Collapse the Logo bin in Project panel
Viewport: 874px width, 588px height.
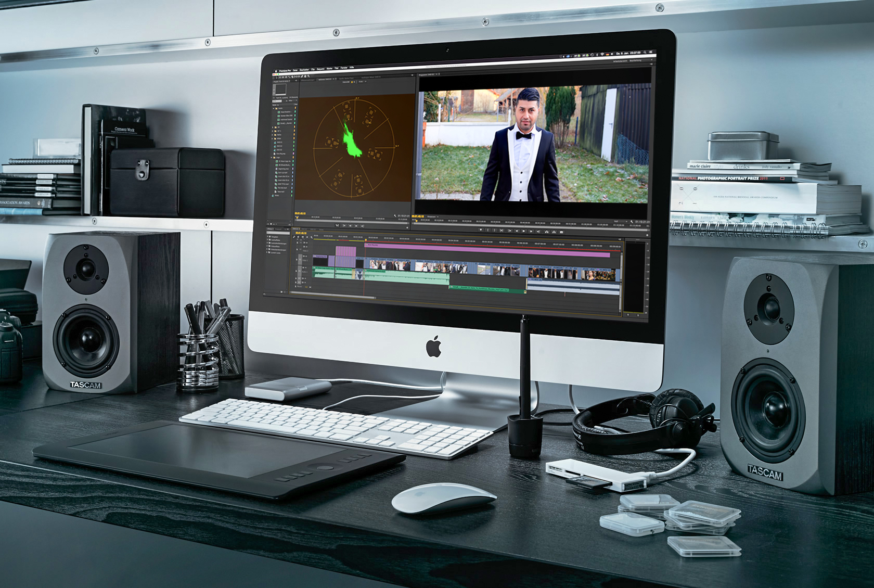(272, 158)
